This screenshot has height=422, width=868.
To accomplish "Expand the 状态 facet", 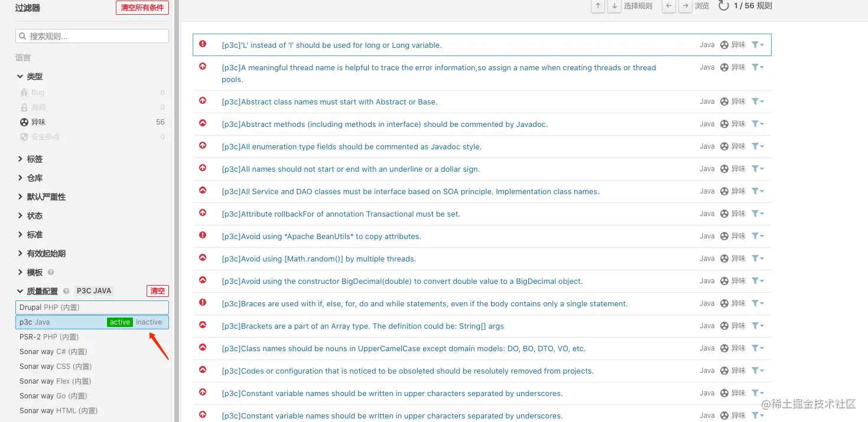I will (30, 216).
